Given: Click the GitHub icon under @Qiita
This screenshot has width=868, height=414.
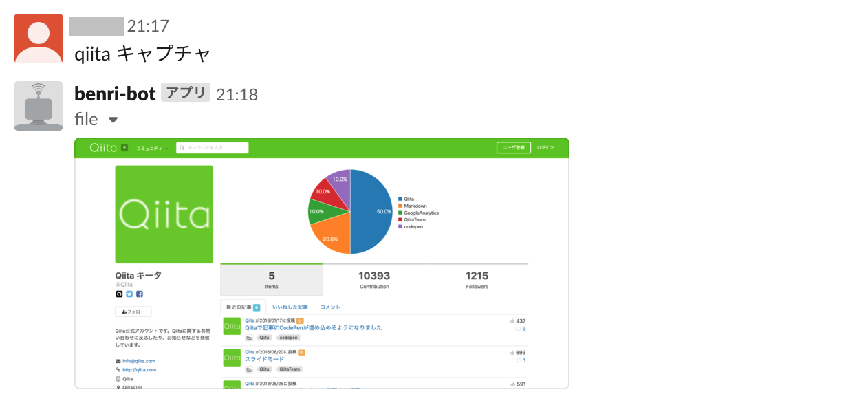Looking at the screenshot, I should point(119,294).
